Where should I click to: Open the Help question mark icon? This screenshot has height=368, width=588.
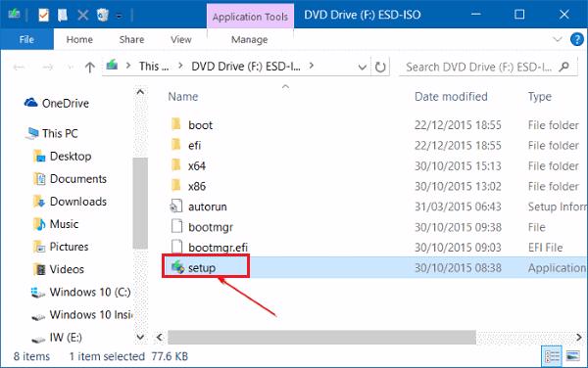tap(577, 39)
